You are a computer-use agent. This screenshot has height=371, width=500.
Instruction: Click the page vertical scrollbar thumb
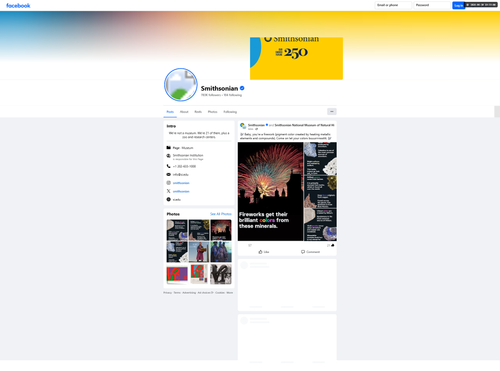click(x=497, y=112)
